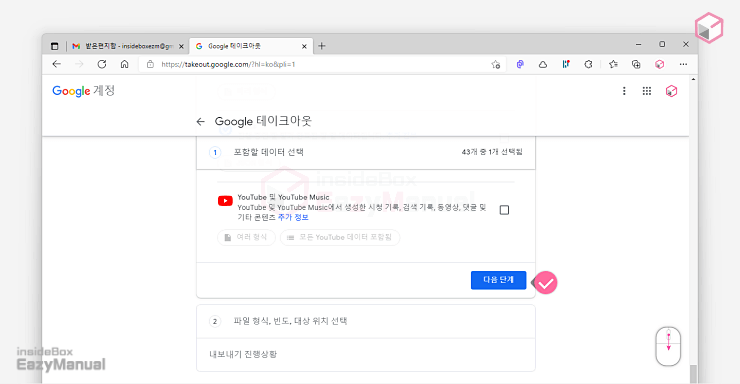Click the 다음 단계 button

click(498, 280)
